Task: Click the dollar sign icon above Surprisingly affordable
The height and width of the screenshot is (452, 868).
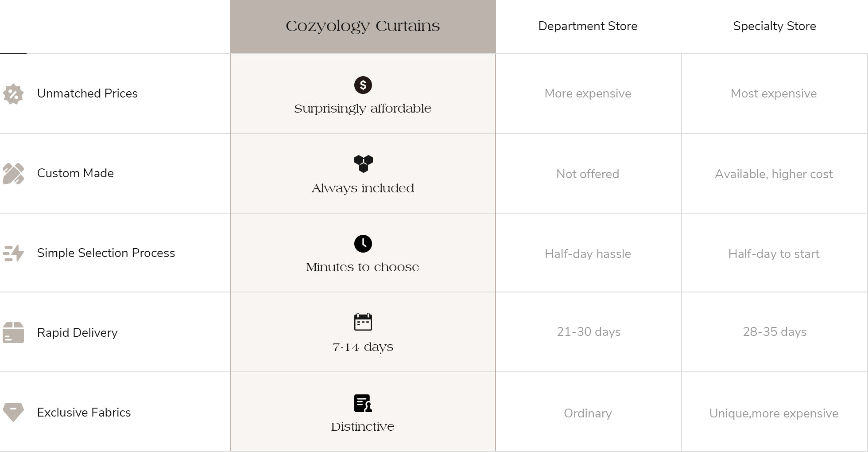Action: click(363, 85)
